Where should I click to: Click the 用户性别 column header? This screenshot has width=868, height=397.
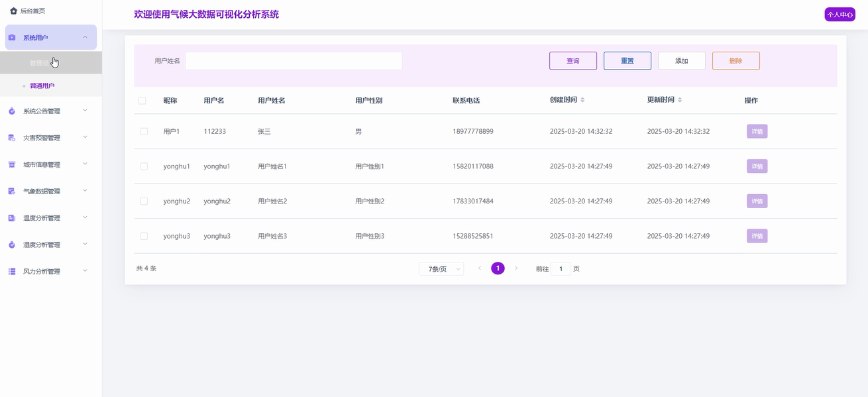[368, 101]
